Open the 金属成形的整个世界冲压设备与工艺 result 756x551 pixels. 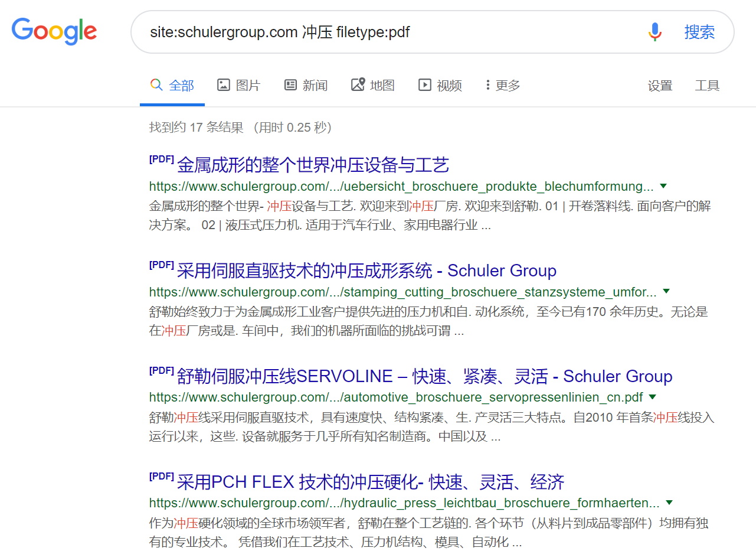point(313,165)
